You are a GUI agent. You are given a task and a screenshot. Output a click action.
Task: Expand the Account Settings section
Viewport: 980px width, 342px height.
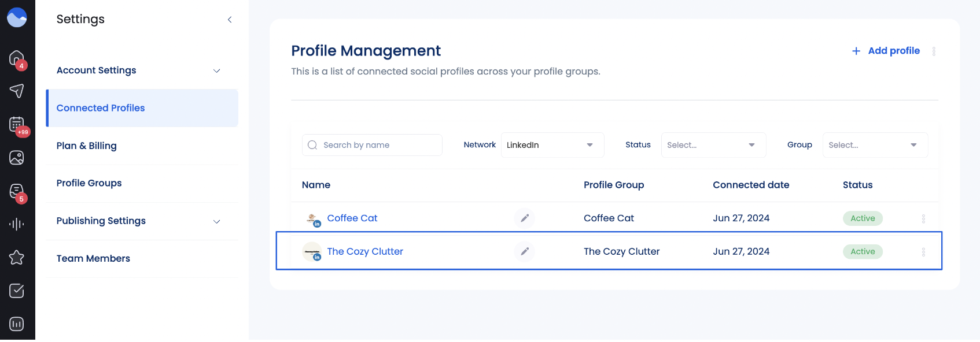pyautogui.click(x=141, y=70)
